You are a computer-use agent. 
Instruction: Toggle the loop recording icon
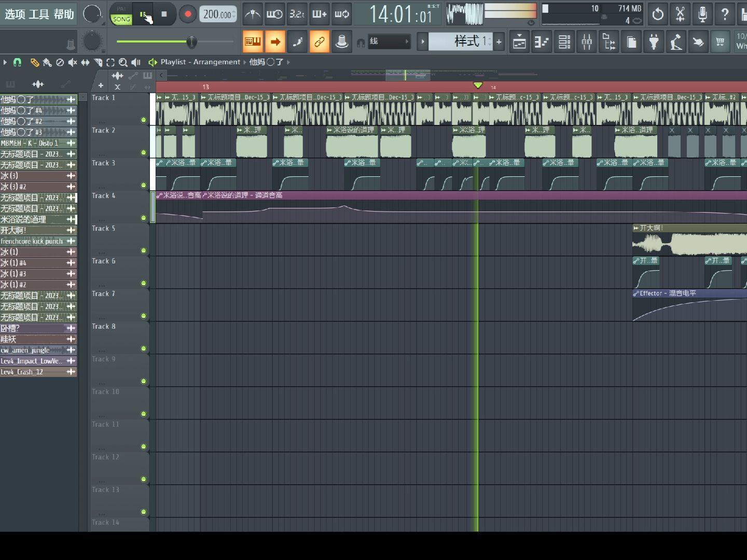[341, 14]
